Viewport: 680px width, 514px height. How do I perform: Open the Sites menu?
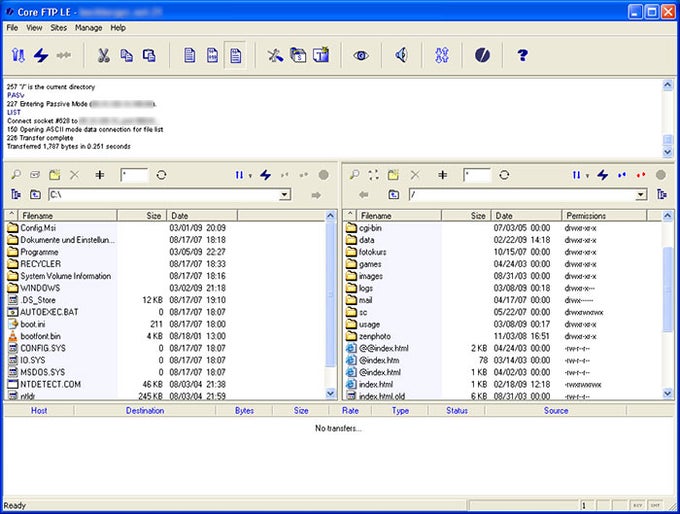tap(59, 28)
